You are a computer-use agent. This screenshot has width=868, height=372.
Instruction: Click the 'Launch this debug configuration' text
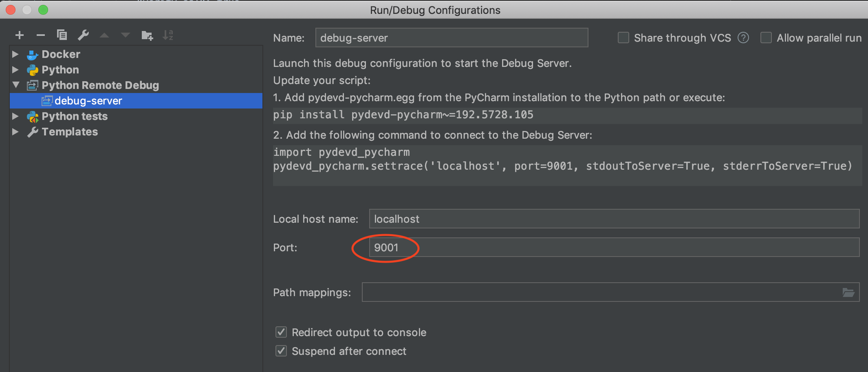422,63
